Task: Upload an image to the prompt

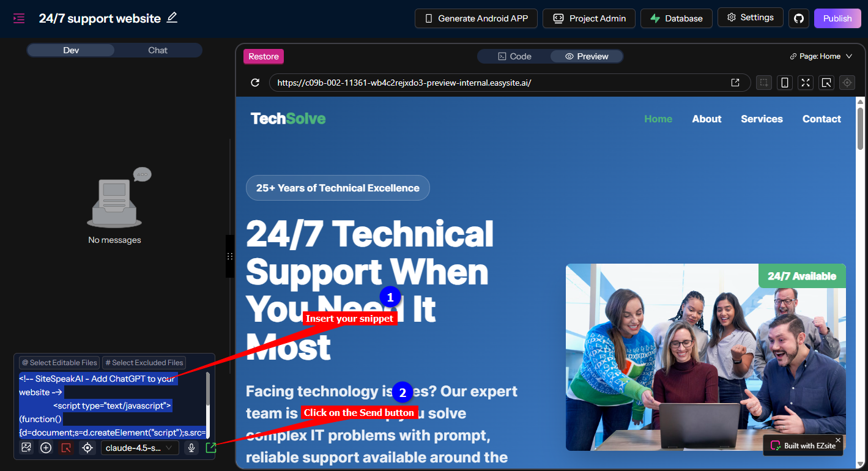Action: (26, 448)
